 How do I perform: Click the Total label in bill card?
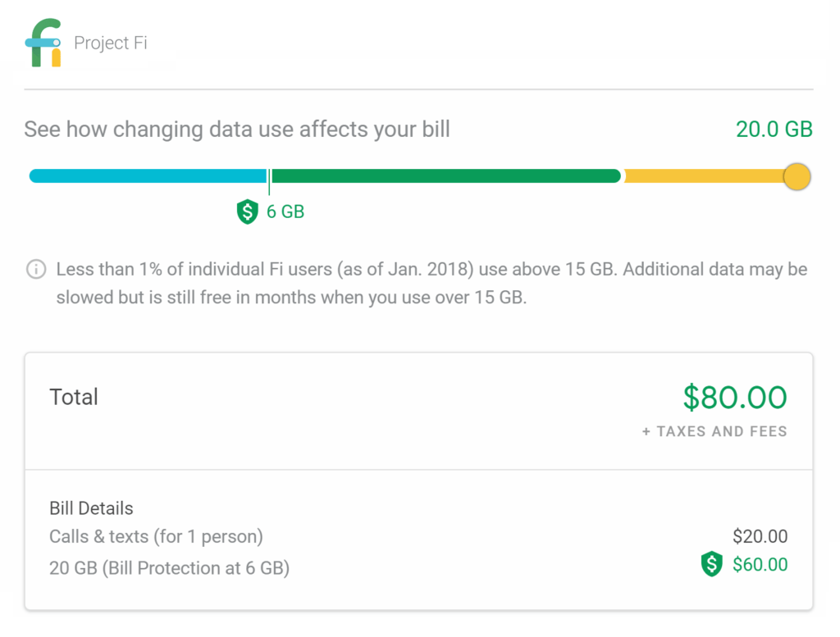click(74, 397)
